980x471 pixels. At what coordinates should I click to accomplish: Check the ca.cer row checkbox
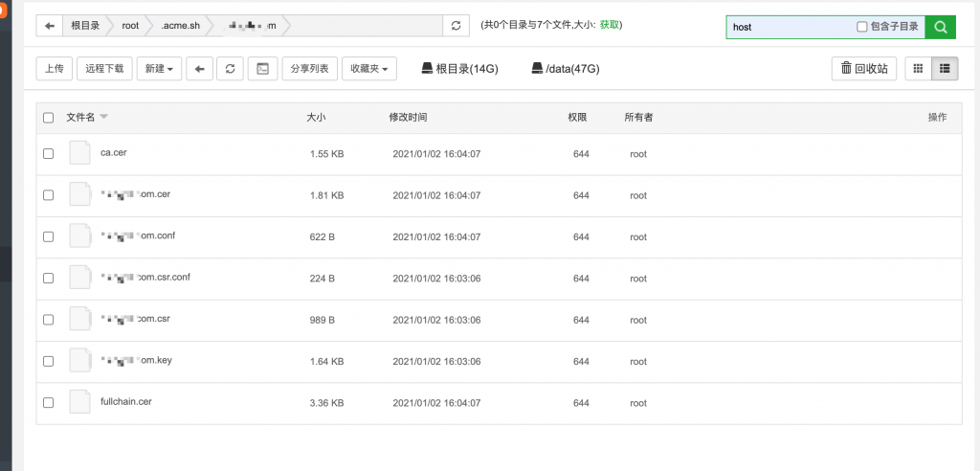pyautogui.click(x=48, y=154)
